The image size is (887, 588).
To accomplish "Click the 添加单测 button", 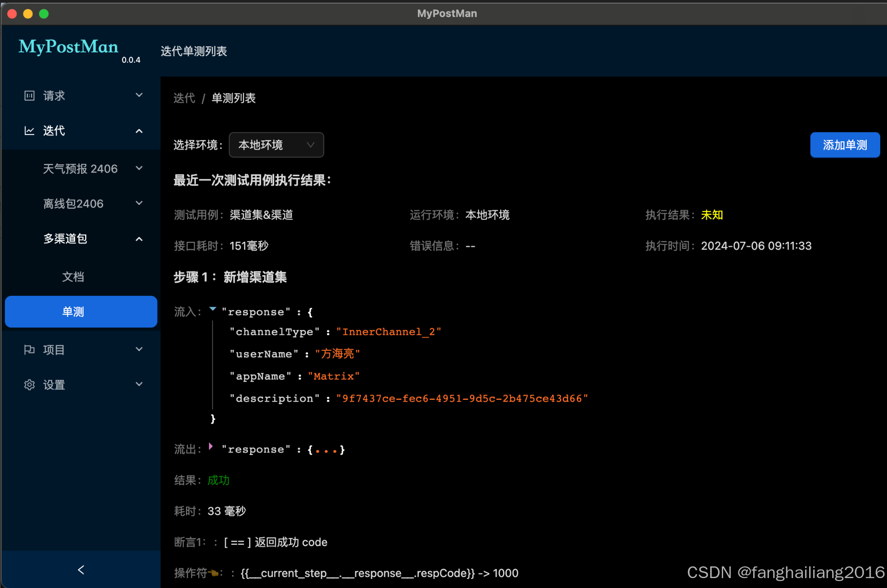I will 845,145.
